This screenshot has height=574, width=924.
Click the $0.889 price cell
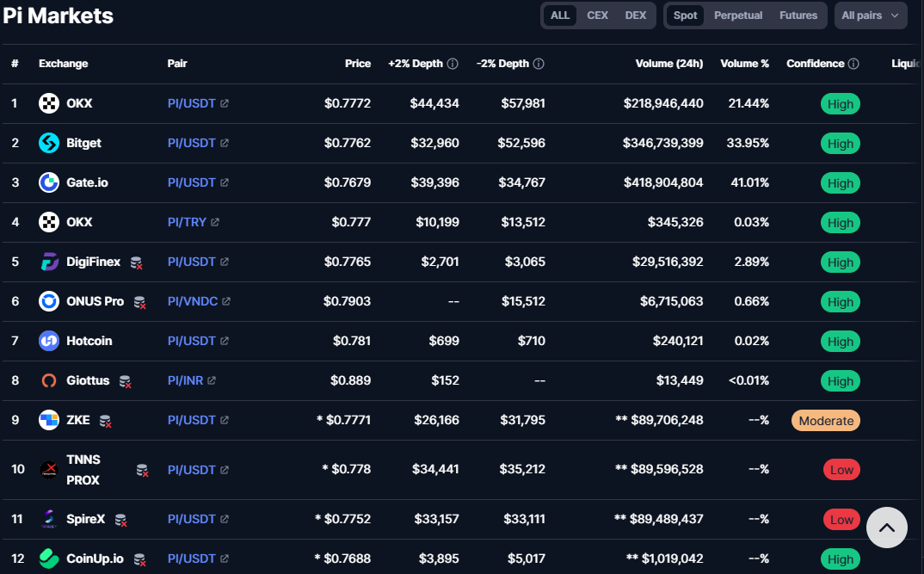(351, 380)
